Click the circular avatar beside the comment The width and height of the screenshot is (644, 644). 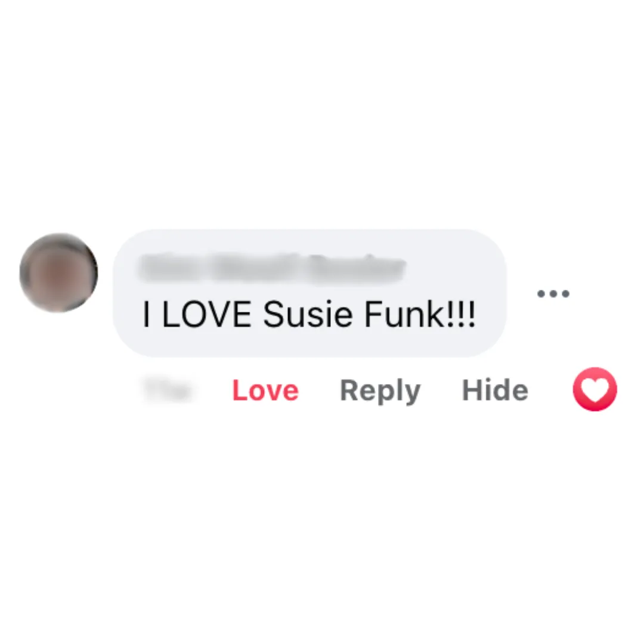pos(58,273)
